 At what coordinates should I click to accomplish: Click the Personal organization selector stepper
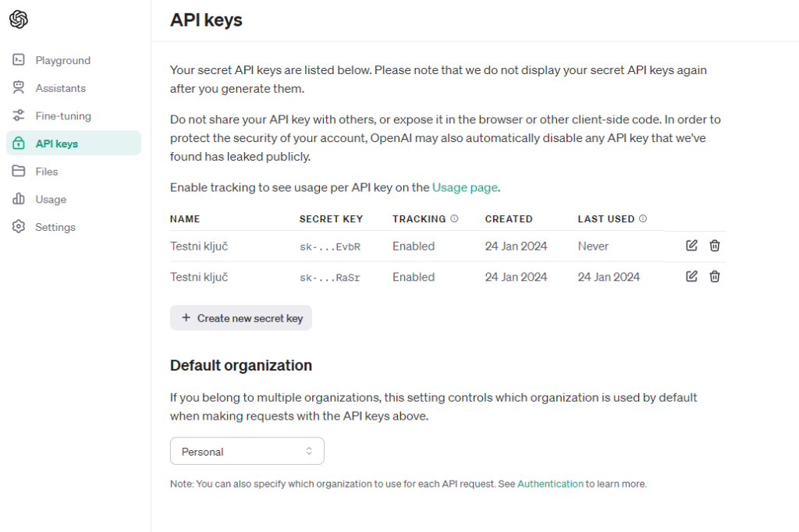pos(311,451)
